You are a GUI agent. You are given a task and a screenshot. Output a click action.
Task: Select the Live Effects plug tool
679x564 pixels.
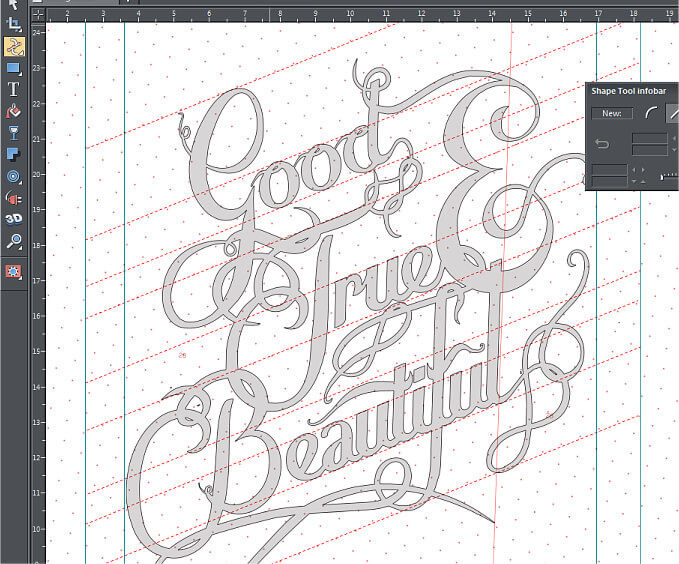click(x=14, y=199)
